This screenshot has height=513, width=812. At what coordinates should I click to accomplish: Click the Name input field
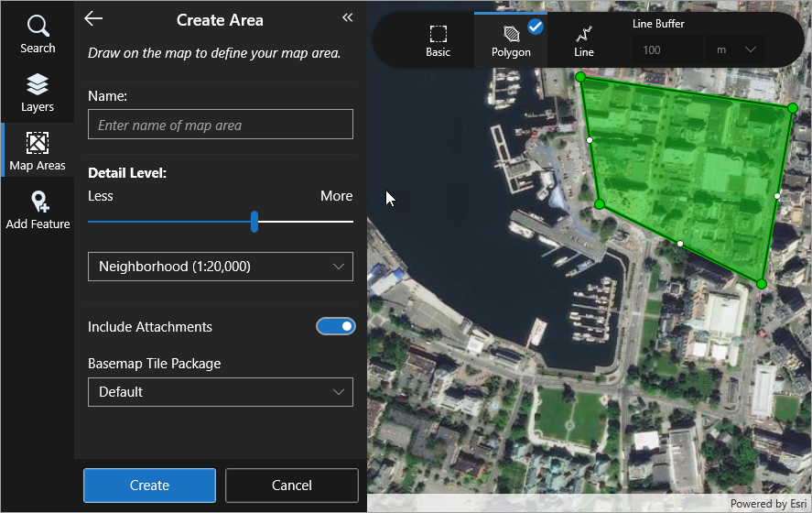click(x=221, y=125)
